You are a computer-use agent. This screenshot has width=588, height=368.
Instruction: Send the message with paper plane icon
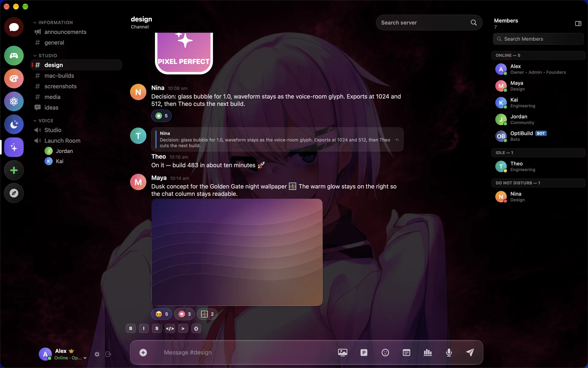pos(470,353)
